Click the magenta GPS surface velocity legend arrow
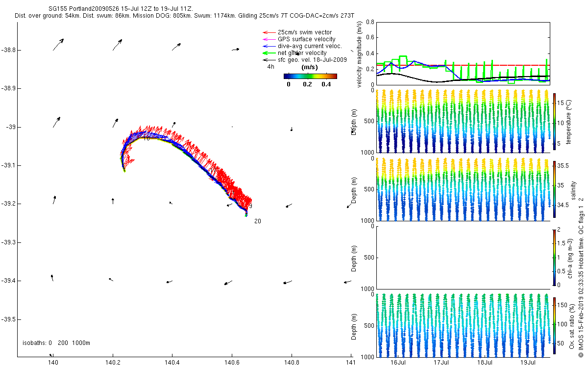The width and height of the screenshot is (588, 368). click(269, 39)
